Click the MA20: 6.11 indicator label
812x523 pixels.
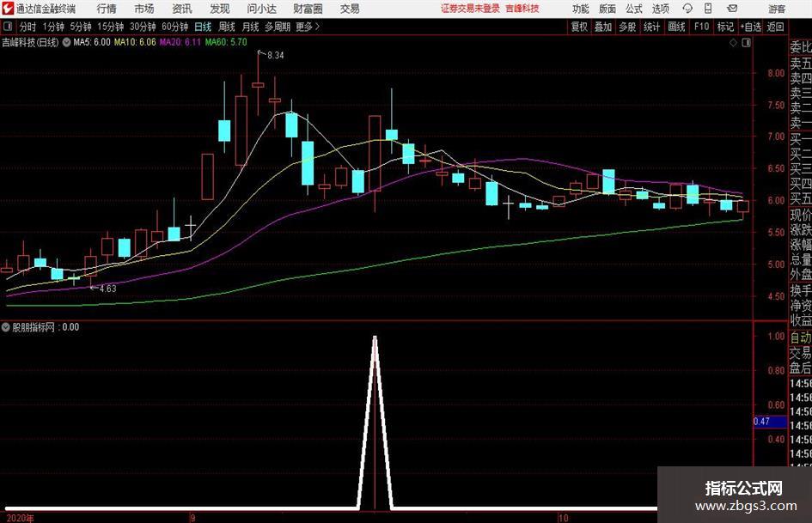click(180, 42)
